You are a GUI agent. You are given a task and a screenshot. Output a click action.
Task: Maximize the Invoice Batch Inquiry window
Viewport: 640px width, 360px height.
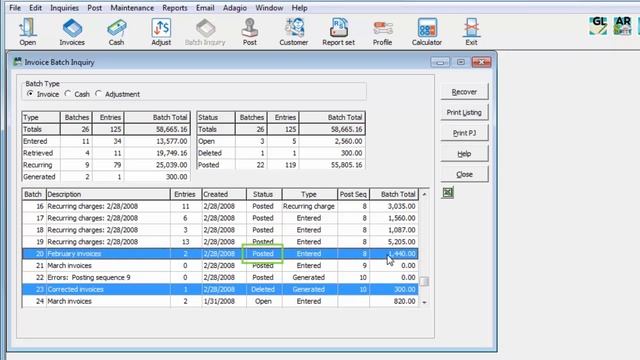(460, 62)
